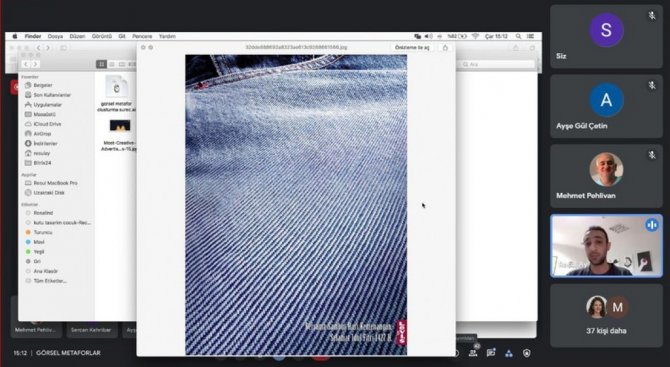Open the Git menu
This screenshot has height=367, width=670.
122,36
